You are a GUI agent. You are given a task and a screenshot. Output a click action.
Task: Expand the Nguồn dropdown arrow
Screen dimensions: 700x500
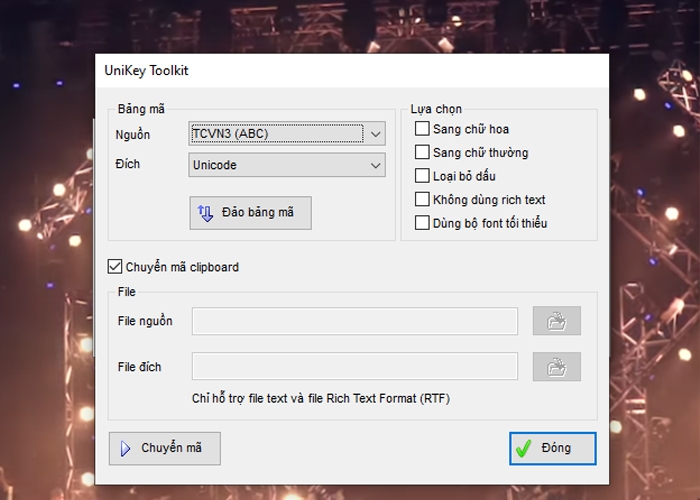coord(375,133)
